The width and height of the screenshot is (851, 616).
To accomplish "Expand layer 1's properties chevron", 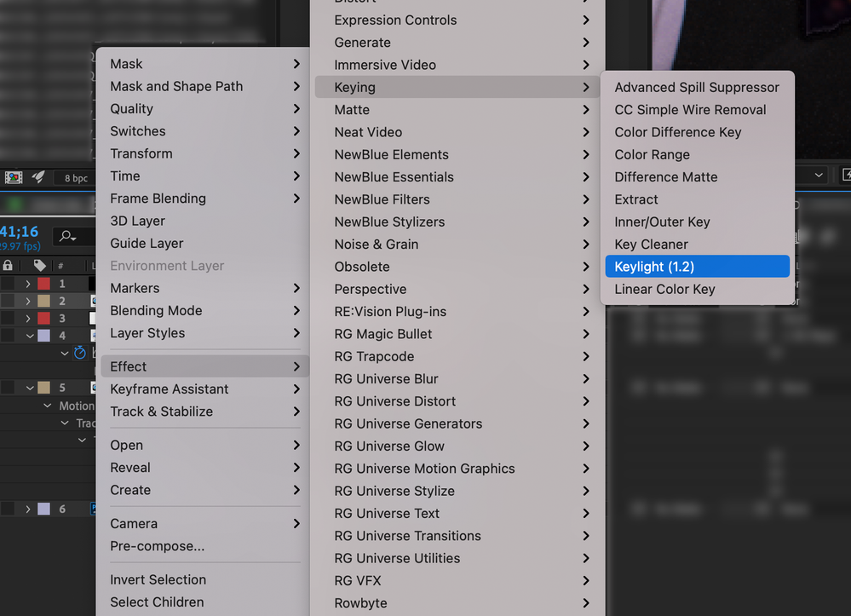I will (28, 285).
